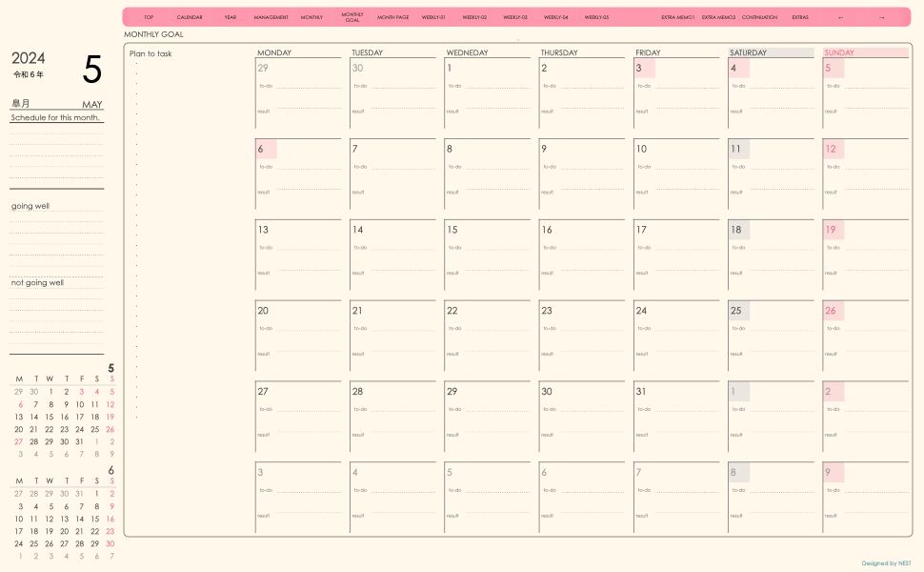Select day 31 in the main grid
The width and height of the screenshot is (924, 572).
641,391
